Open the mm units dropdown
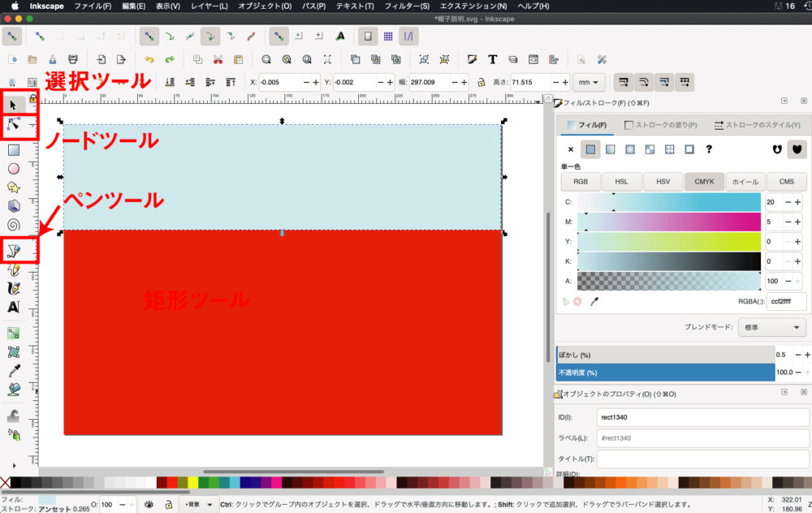Image resolution: width=812 pixels, height=513 pixels. tap(588, 82)
